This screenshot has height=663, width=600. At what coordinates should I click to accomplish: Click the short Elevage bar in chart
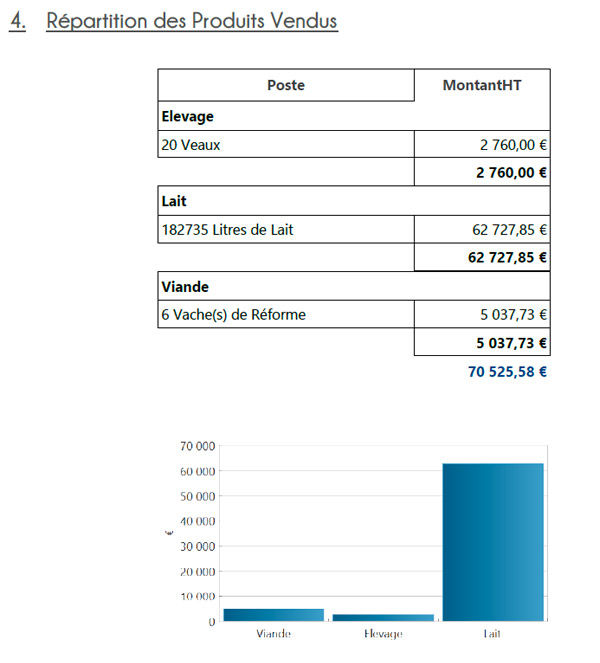pyautogui.click(x=383, y=617)
